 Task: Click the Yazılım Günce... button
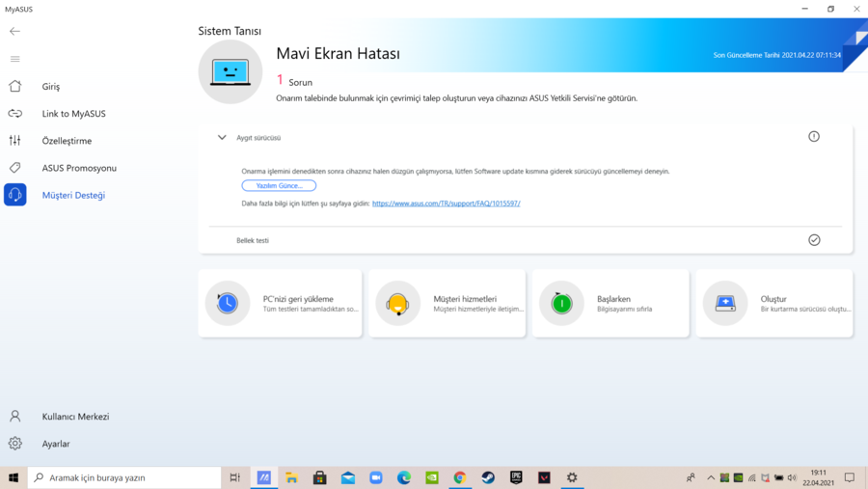[279, 185]
